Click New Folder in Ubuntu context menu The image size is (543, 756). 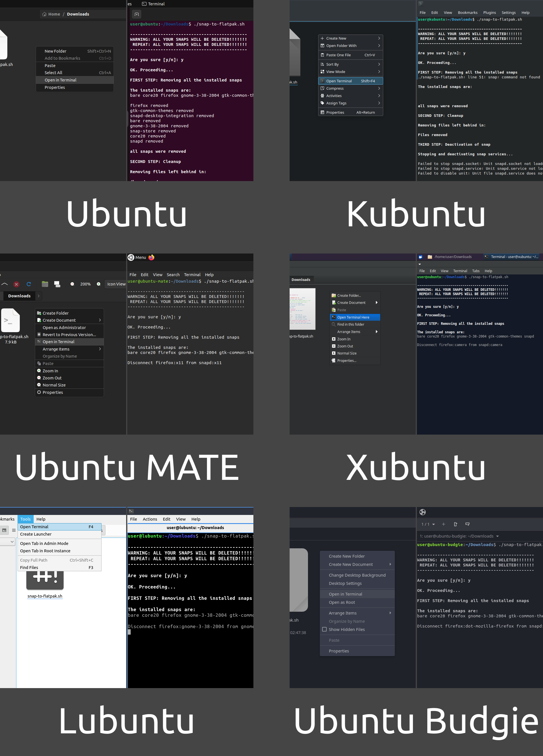[75, 51]
